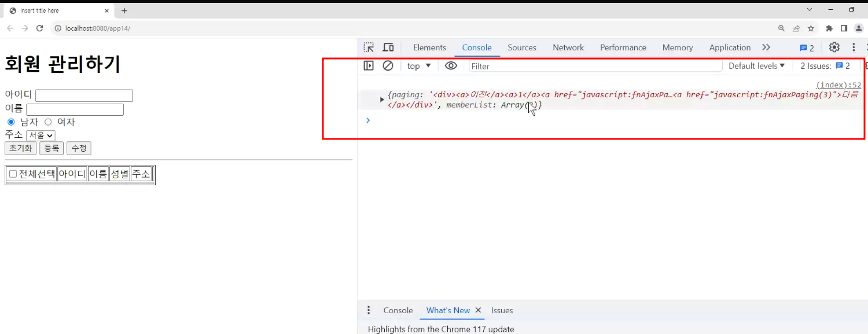This screenshot has height=334, width=868.
Task: Click the 초기화 button
Action: [x=20, y=148]
